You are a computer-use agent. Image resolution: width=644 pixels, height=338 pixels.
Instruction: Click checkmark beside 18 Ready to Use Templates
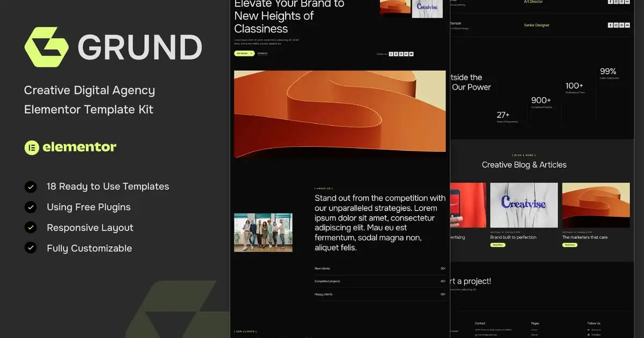coord(31,187)
